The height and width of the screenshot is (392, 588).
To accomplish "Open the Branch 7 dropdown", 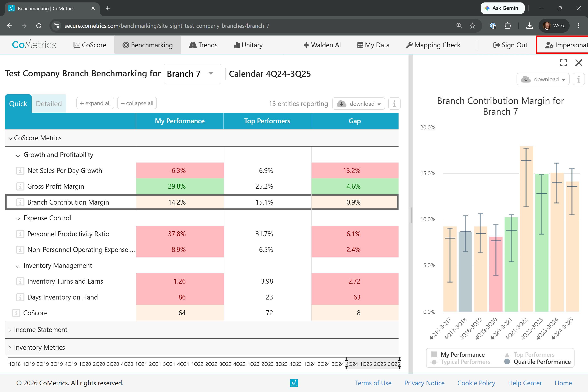I will point(192,74).
